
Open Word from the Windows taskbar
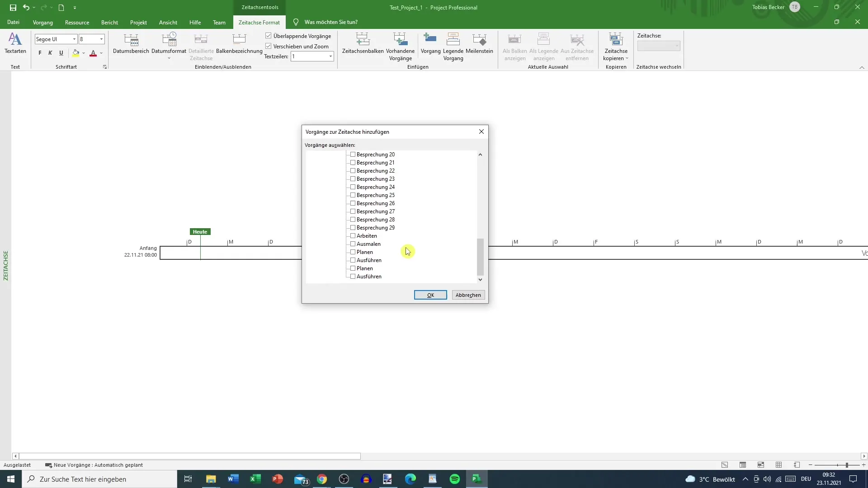[x=233, y=479]
